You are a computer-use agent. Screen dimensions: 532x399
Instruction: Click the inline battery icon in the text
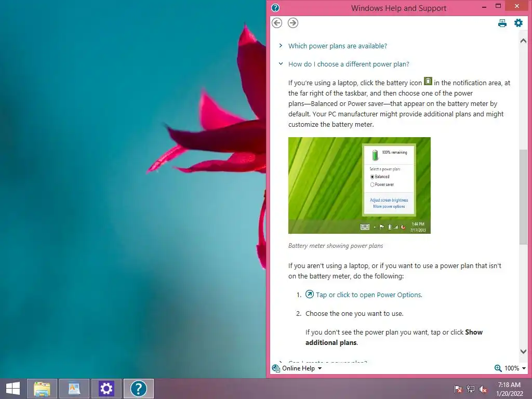428,82
